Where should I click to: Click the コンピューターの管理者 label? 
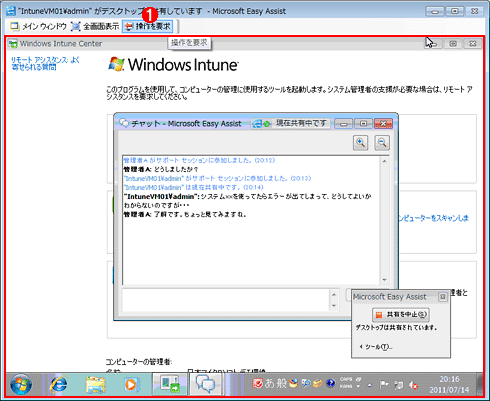click(139, 362)
